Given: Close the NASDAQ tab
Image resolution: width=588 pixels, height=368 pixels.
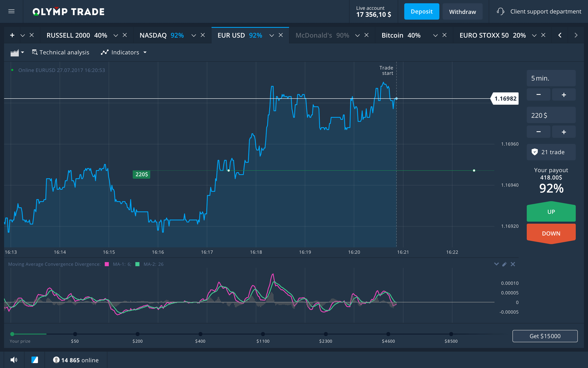Looking at the screenshot, I should point(203,35).
